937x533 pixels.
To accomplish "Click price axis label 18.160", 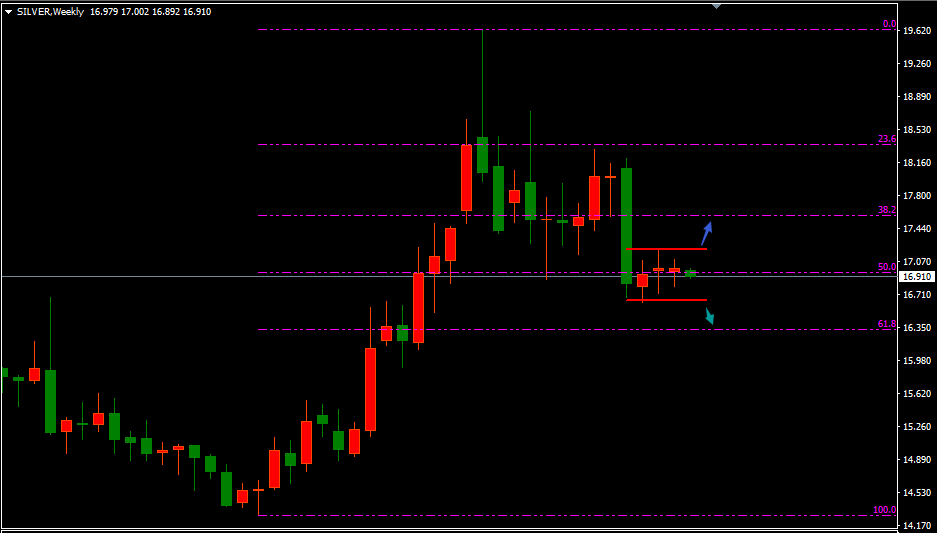I will (x=917, y=163).
